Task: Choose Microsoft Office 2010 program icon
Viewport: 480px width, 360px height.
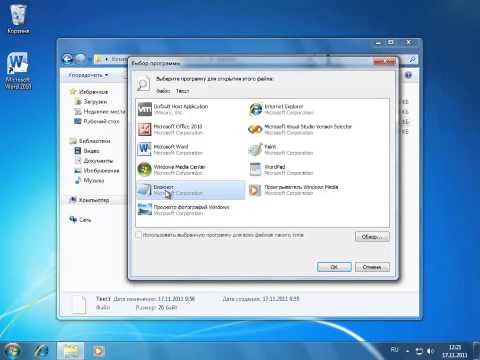Action: (145, 129)
